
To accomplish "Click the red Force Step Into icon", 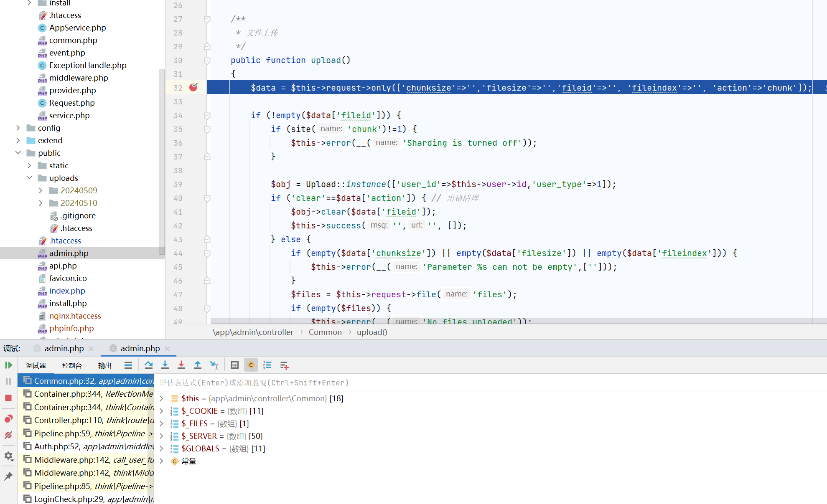I will pyautogui.click(x=181, y=365).
